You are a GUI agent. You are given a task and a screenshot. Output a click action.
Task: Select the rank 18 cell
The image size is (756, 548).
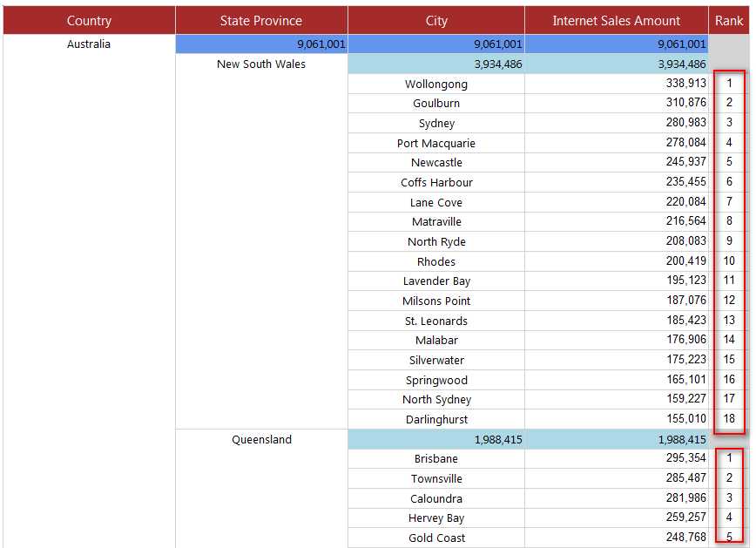tap(729, 419)
